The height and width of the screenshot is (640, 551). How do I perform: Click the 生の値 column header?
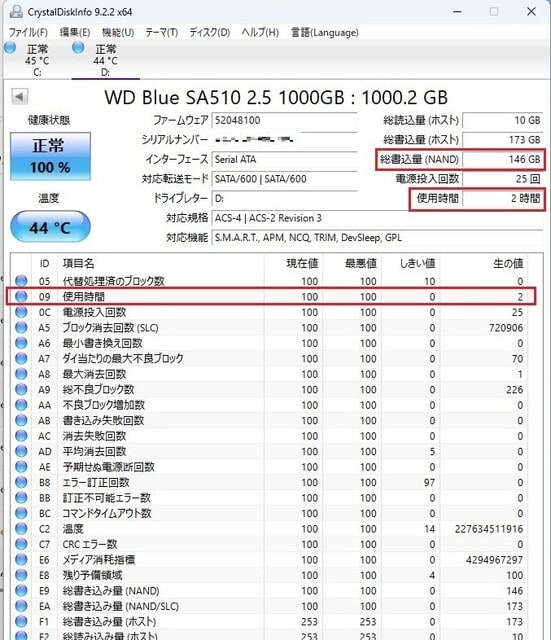click(484, 263)
